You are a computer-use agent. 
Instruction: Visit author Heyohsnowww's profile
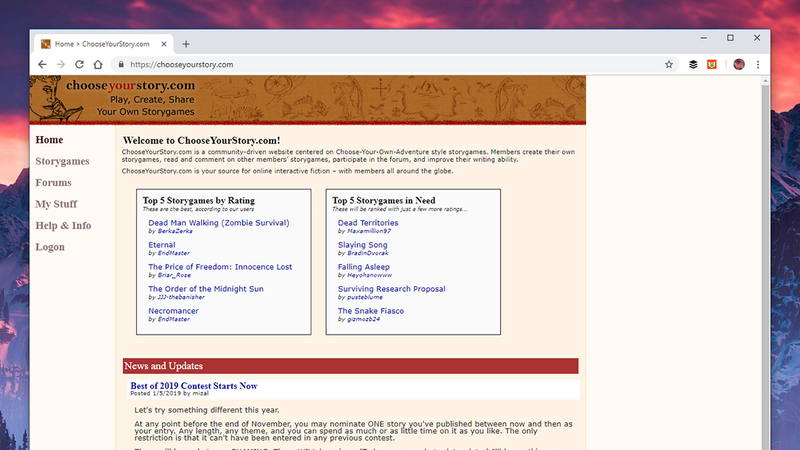(x=369, y=275)
